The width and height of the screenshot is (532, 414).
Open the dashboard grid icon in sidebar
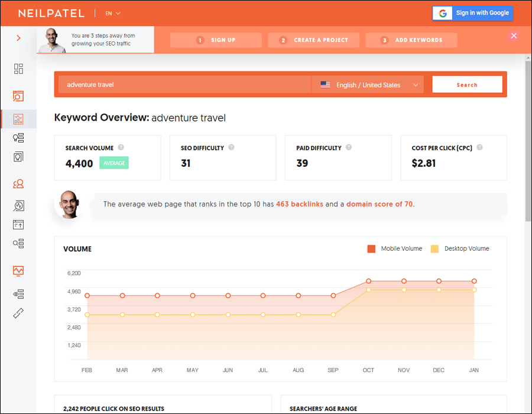coord(18,69)
